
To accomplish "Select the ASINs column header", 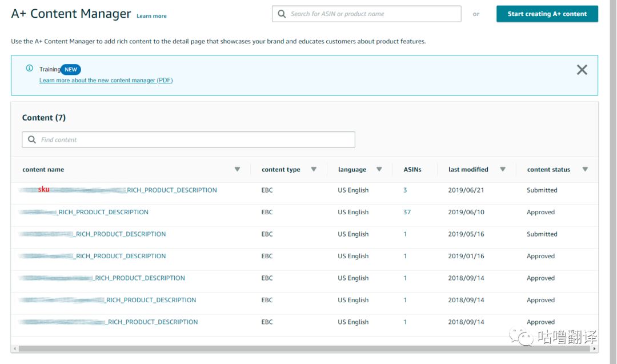I will coord(412,170).
